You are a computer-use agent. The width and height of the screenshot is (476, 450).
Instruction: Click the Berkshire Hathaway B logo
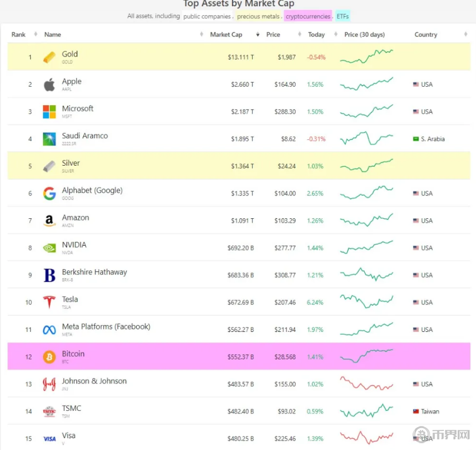(x=49, y=275)
